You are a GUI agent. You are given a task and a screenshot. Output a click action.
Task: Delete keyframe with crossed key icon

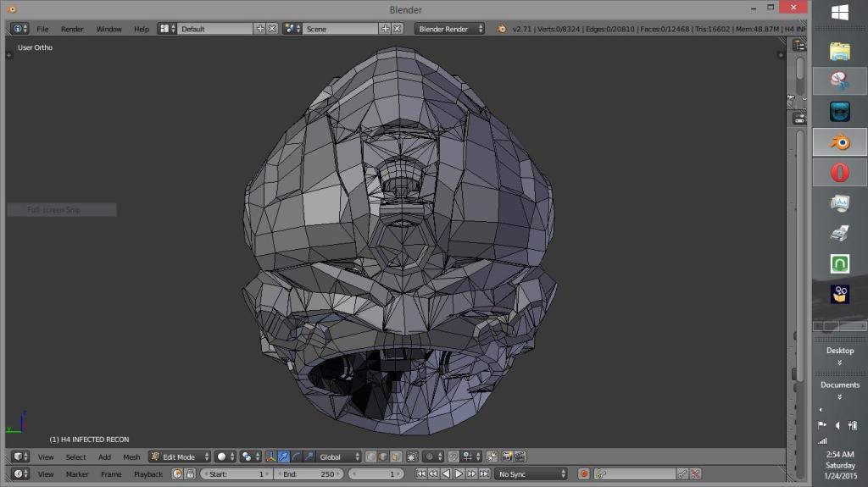tap(695, 473)
